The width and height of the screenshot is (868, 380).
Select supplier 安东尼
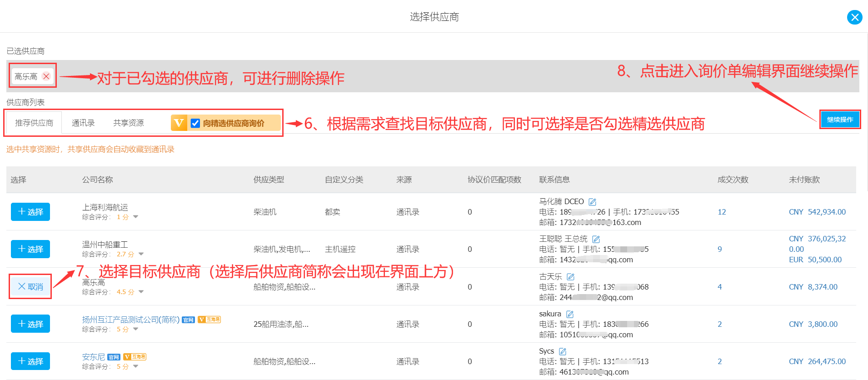[30, 361]
